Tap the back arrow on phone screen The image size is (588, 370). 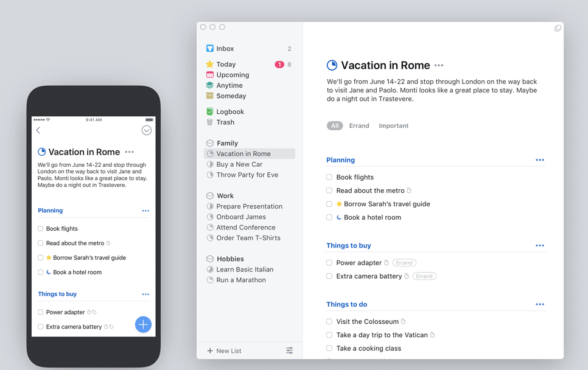click(38, 130)
